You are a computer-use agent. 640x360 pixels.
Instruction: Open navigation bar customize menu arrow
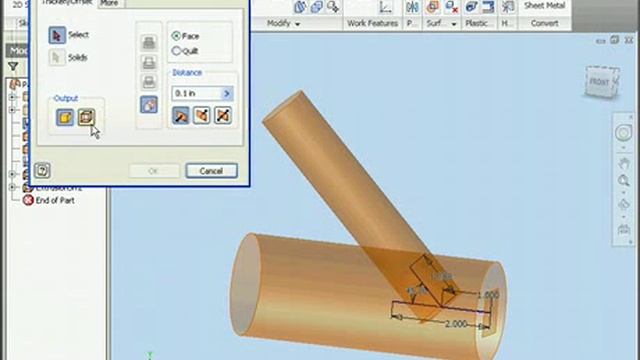pyautogui.click(x=631, y=242)
